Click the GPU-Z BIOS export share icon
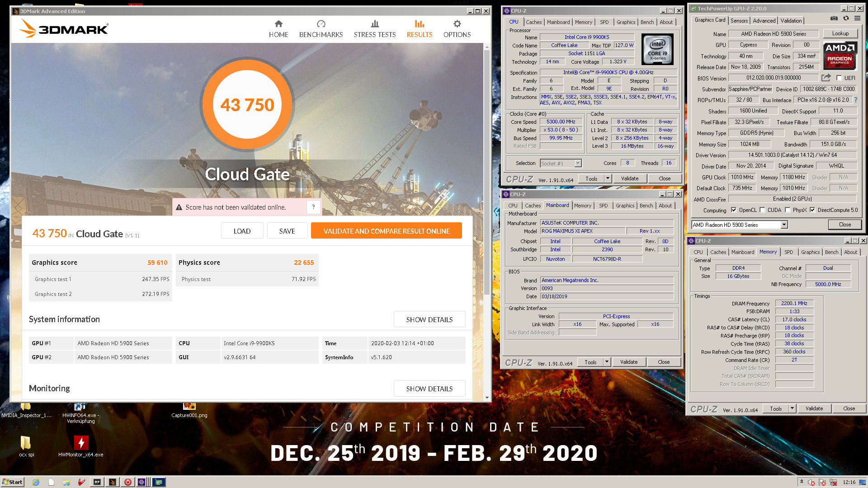868x488 pixels. point(826,78)
